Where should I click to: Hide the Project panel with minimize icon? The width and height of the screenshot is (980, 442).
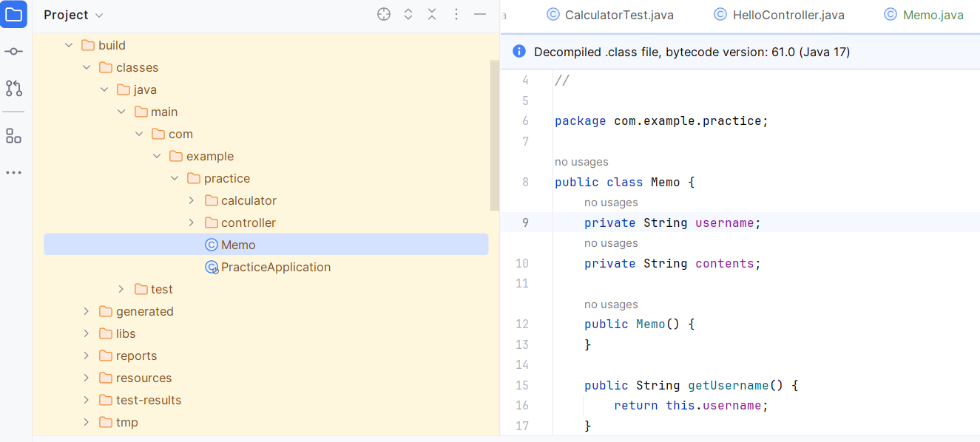click(x=480, y=15)
